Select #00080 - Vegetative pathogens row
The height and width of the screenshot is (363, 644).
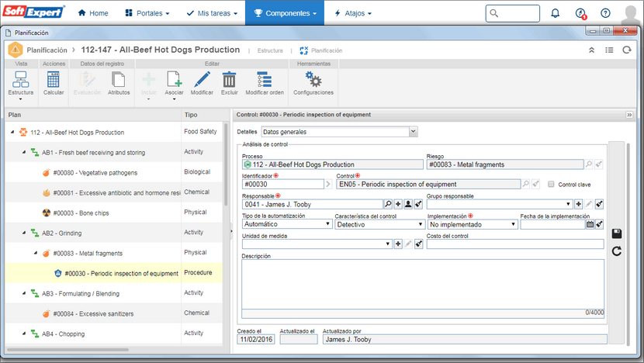[114, 172]
